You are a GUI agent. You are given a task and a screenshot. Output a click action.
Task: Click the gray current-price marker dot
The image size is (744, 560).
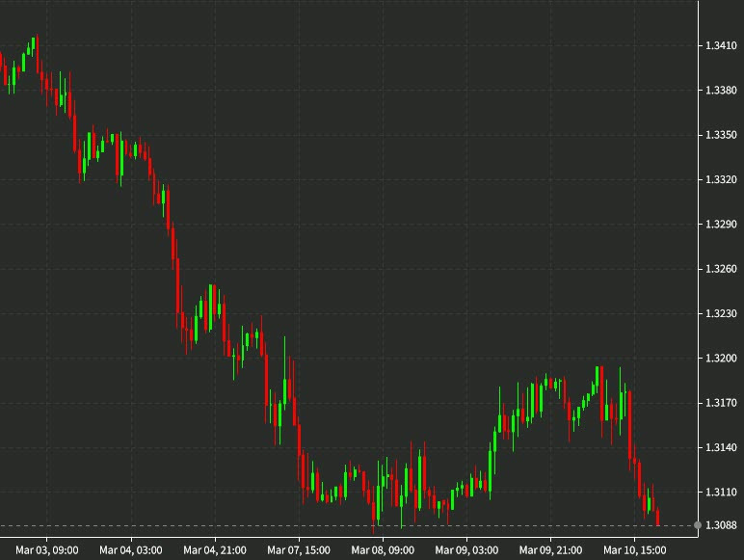(x=698, y=525)
